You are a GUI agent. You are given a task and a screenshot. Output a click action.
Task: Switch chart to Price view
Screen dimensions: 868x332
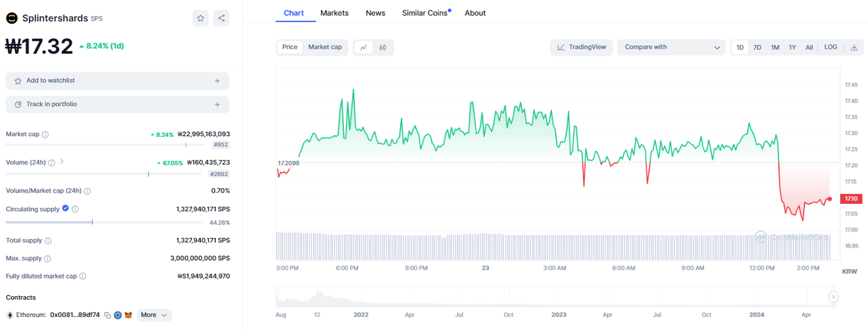(290, 47)
